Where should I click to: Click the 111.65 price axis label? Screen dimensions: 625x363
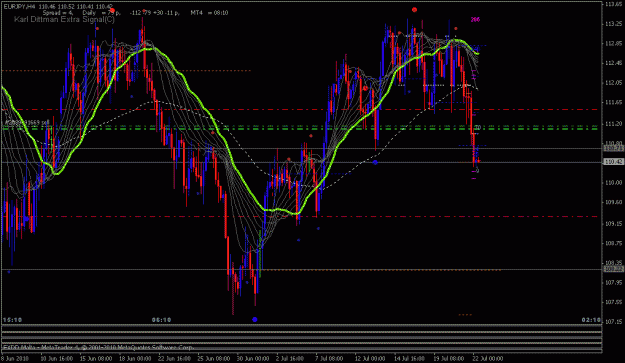613,102
